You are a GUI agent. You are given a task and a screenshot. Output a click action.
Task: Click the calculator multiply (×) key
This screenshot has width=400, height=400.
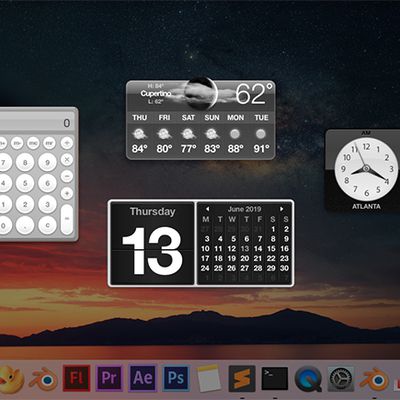pos(67,160)
